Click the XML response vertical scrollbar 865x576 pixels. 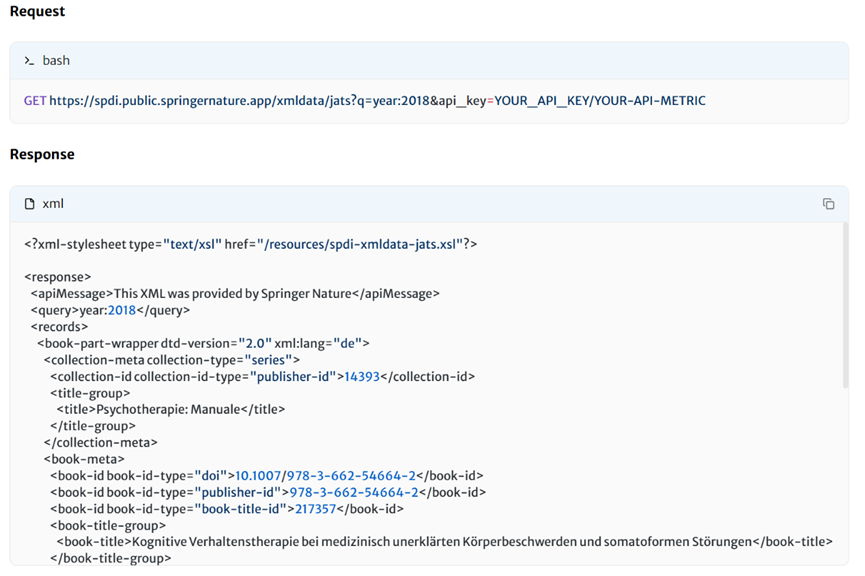tap(845, 305)
